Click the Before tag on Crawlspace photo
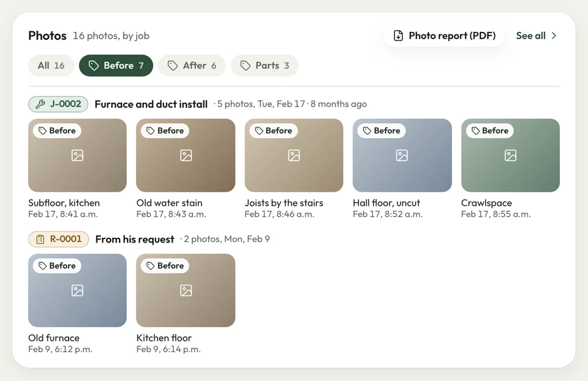 tap(490, 130)
